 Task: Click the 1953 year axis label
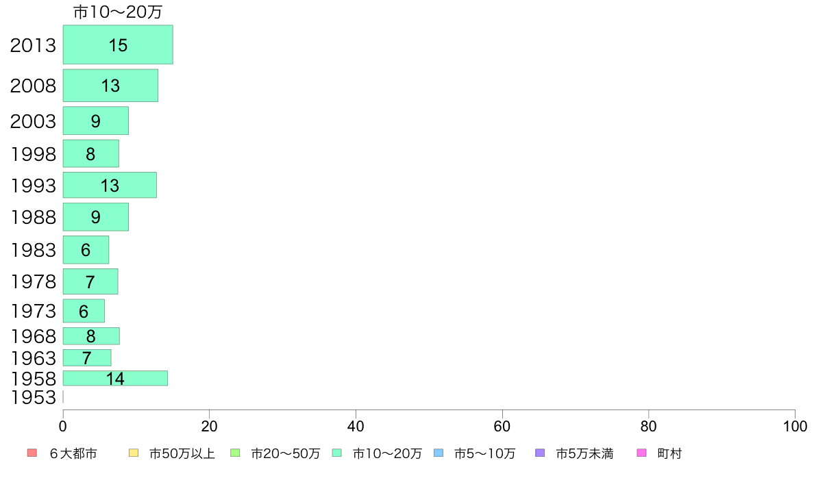point(33,398)
